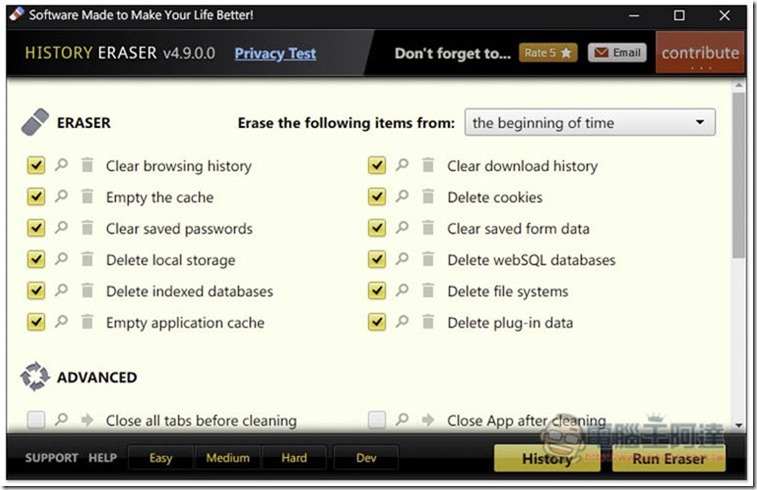This screenshot has height=490, width=757.
Task: Click magnifier icon beside Clear browsing history
Action: pos(61,165)
